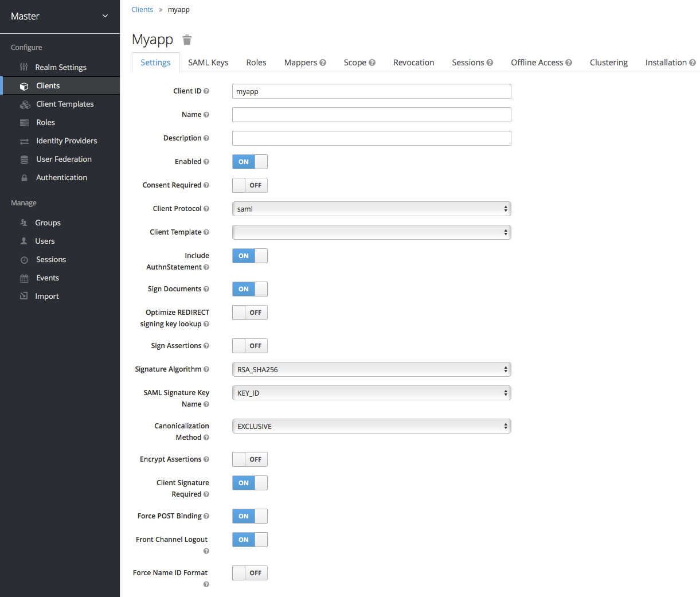Click the Clients breadcrumb link
700x597 pixels.
(142, 10)
